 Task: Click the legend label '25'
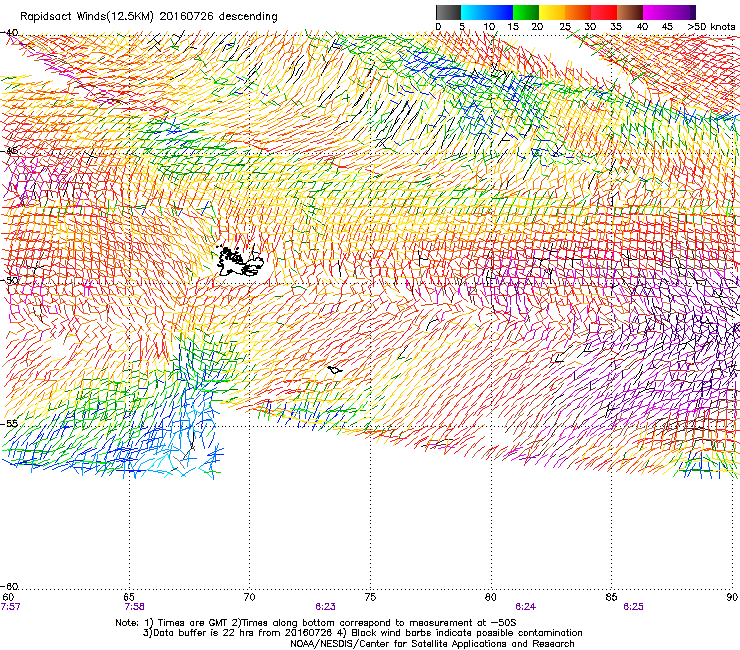pos(565,26)
